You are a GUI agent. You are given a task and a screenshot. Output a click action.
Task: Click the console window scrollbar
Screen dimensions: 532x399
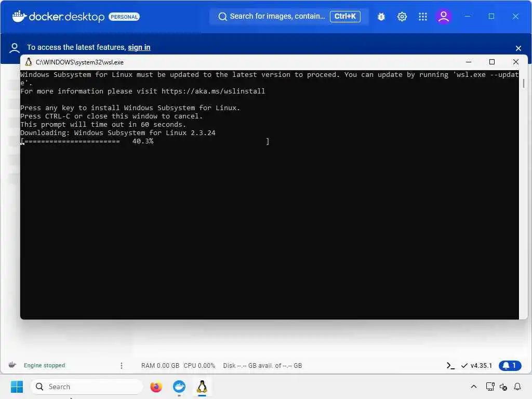[524, 84]
